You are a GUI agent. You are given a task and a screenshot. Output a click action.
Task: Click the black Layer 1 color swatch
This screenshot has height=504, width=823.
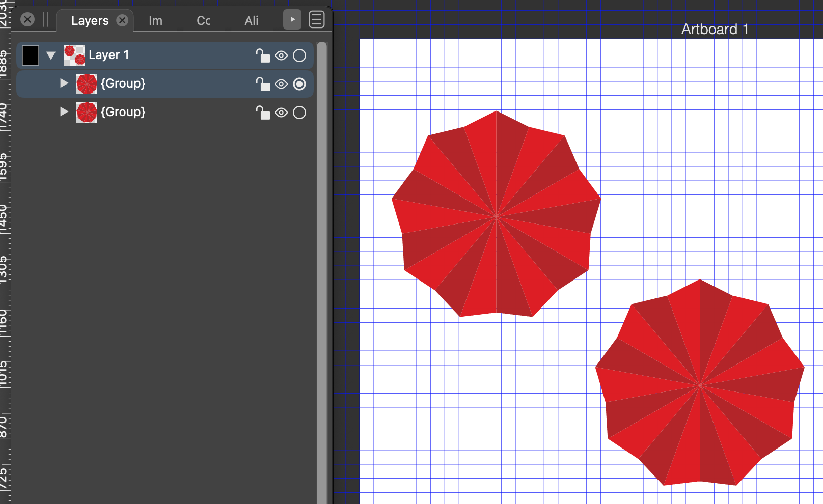click(x=31, y=55)
